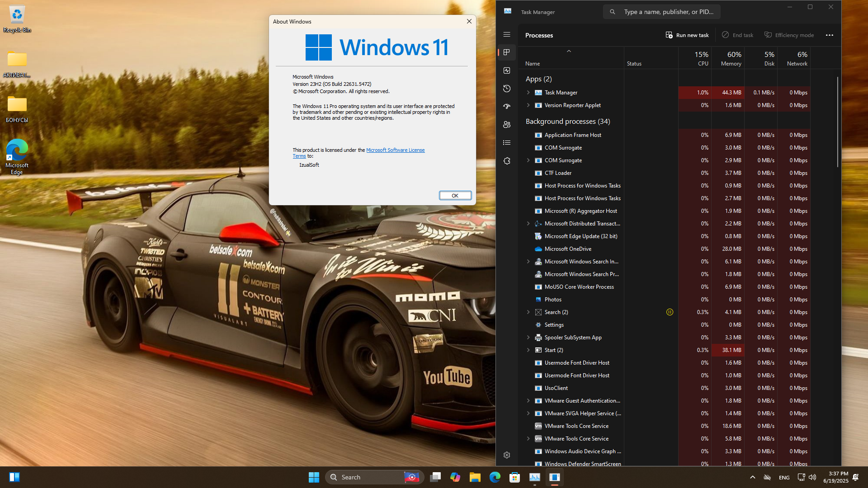The image size is (868, 488).
Task: Open the Task Manager navigation hamburger menu
Action: pyautogui.click(x=506, y=34)
